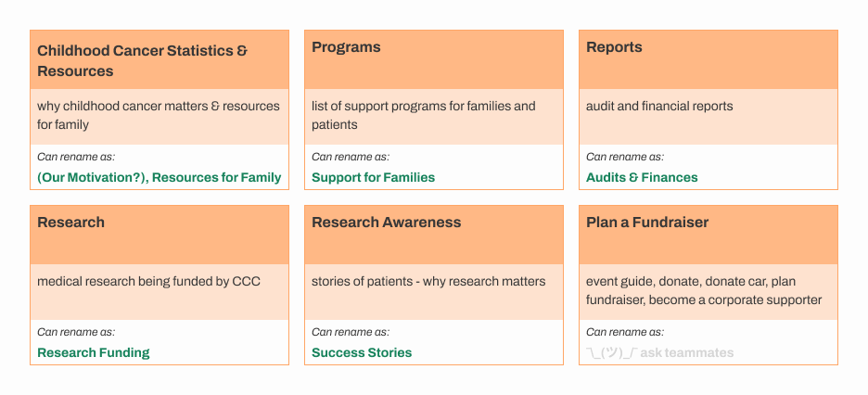Select the 'Audits & Finances' rename suggestion

[x=642, y=177]
